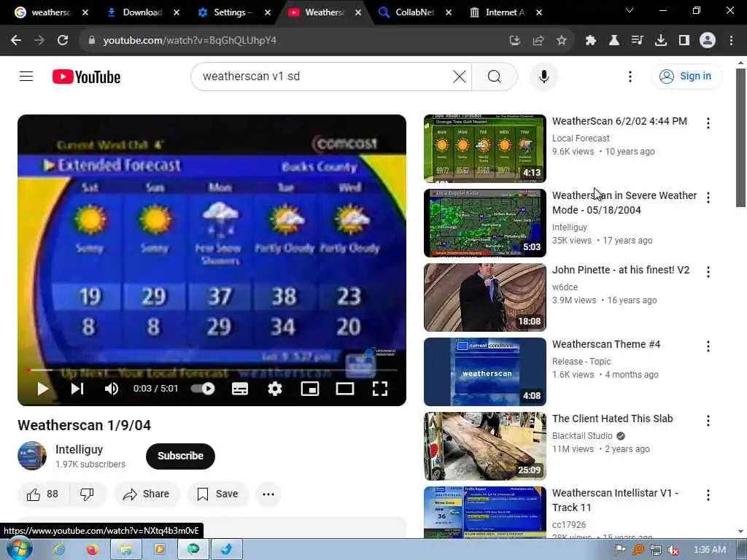Open Weatherscan Intellistar V1 Track 11 video

[615, 500]
